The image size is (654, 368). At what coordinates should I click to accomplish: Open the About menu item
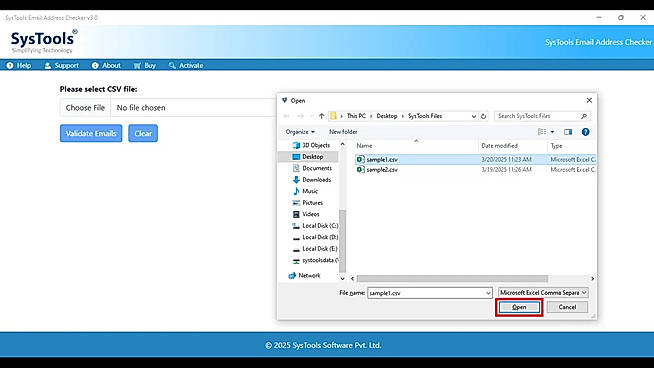pos(106,66)
